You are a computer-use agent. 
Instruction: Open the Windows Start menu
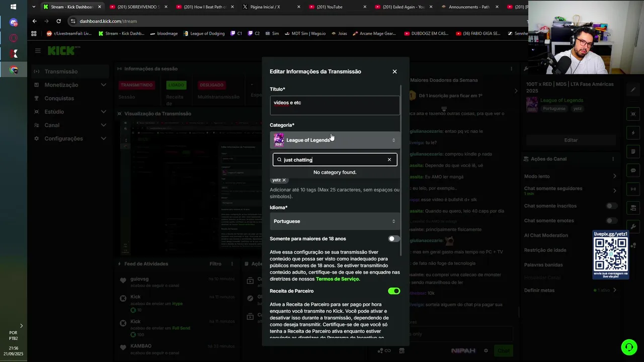click(x=14, y=7)
